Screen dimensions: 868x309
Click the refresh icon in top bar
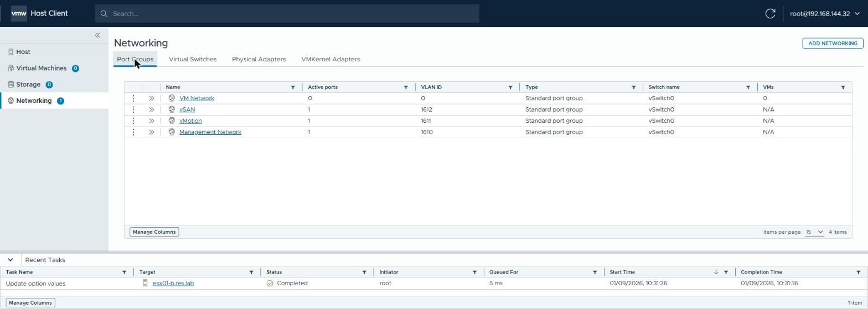pyautogui.click(x=770, y=13)
